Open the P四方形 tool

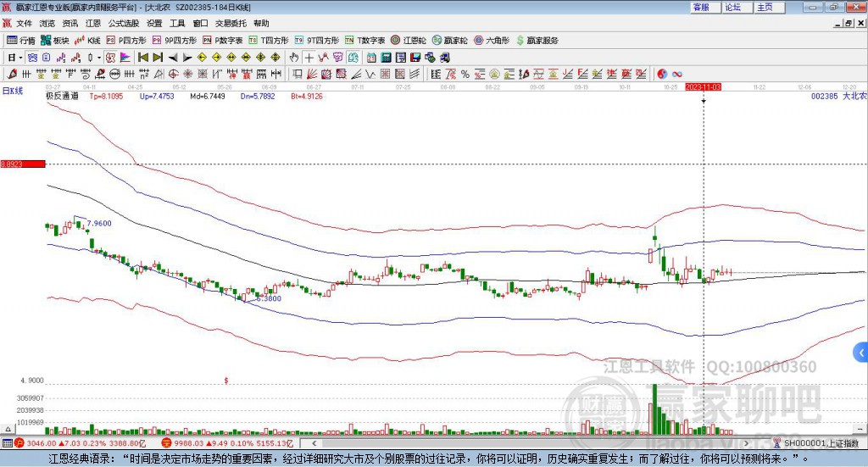coord(126,41)
